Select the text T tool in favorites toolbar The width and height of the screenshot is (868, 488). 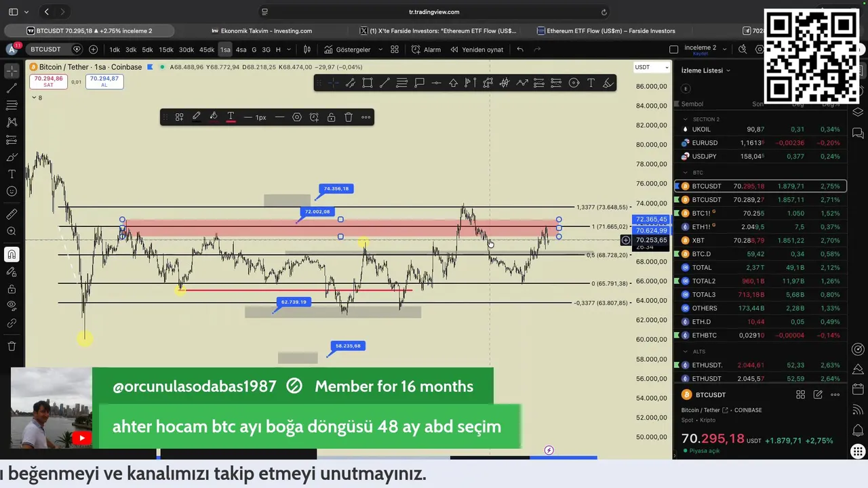[x=591, y=83]
